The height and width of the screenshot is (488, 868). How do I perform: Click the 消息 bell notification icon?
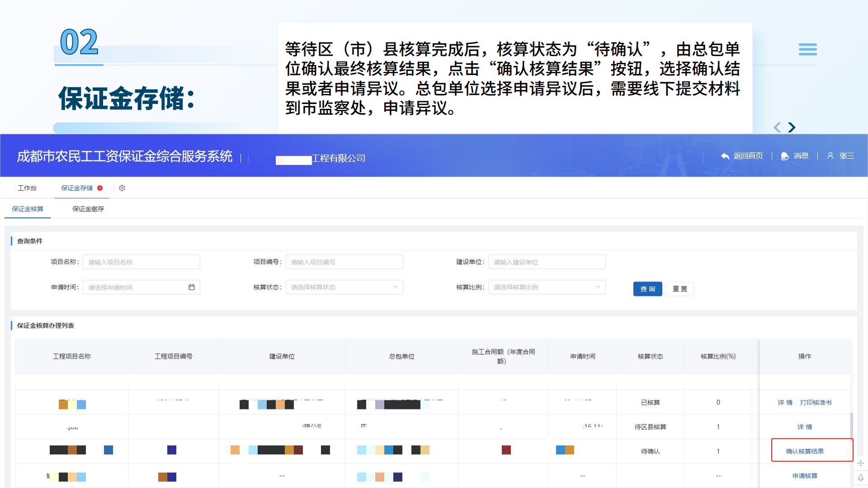coord(784,156)
